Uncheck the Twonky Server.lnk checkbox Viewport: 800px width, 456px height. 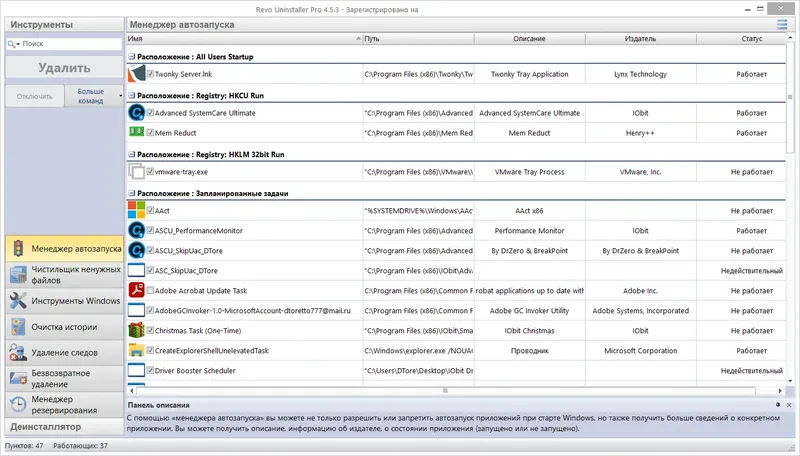[150, 73]
